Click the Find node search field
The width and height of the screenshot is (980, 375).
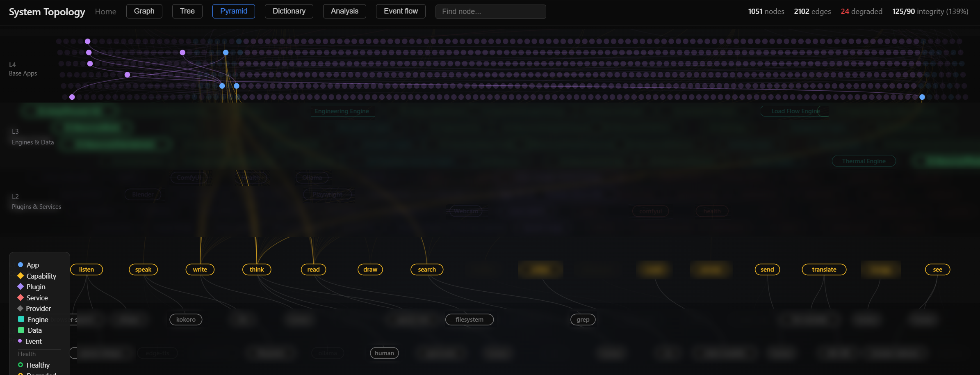tap(490, 11)
